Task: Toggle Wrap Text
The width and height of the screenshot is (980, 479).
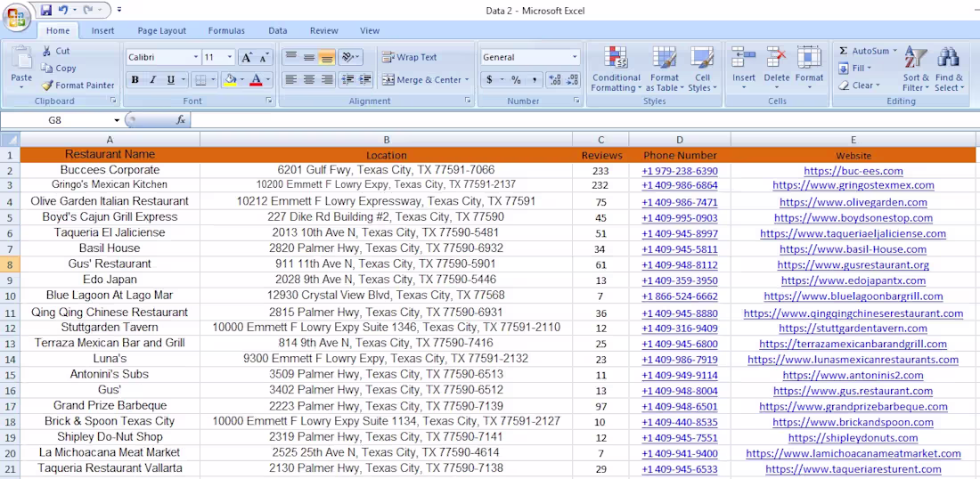Action: (x=410, y=57)
